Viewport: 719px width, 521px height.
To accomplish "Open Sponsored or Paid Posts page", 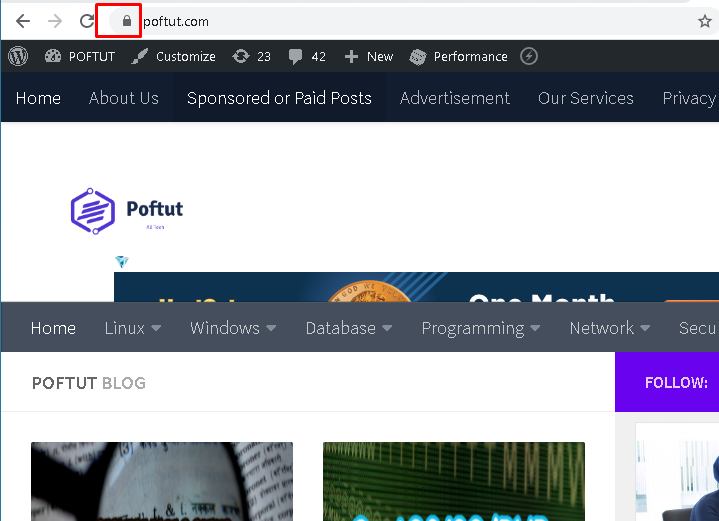I will click(279, 98).
